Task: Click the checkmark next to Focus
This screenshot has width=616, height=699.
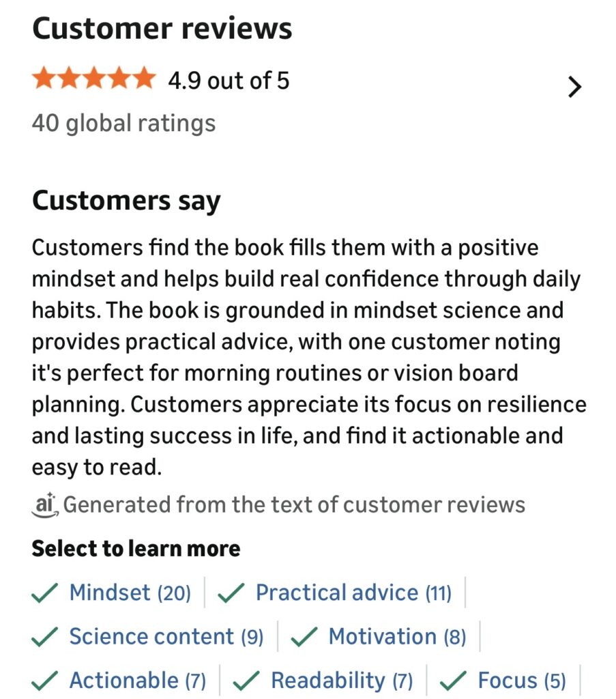Action: tap(454, 681)
